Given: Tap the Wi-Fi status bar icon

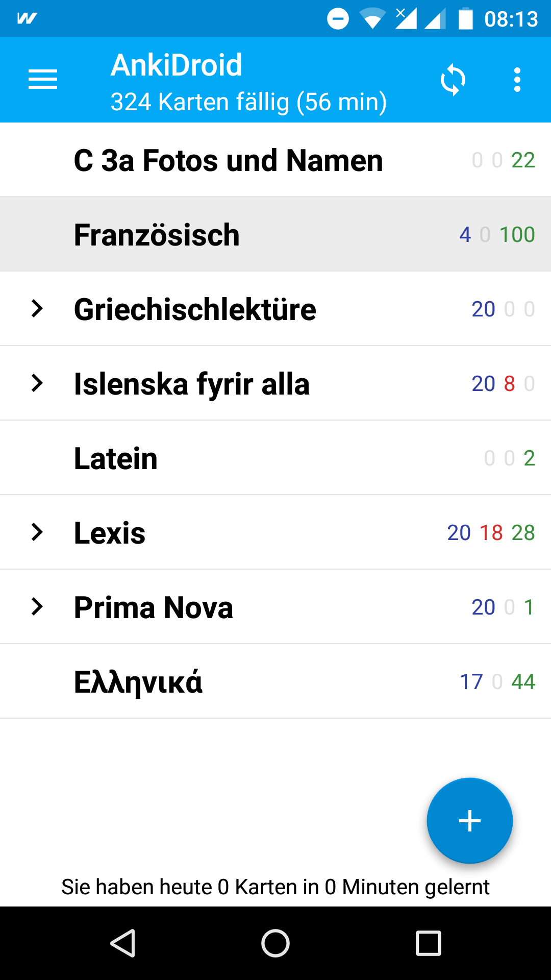Looking at the screenshot, I should pos(372,19).
